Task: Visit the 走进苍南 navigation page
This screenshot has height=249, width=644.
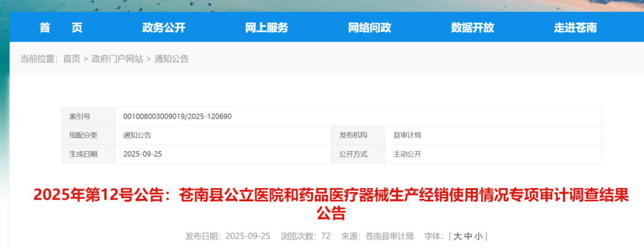Action: point(575,27)
